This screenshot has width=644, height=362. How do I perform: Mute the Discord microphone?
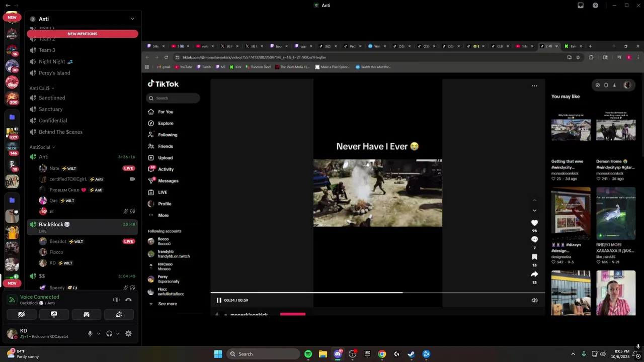(x=90, y=333)
